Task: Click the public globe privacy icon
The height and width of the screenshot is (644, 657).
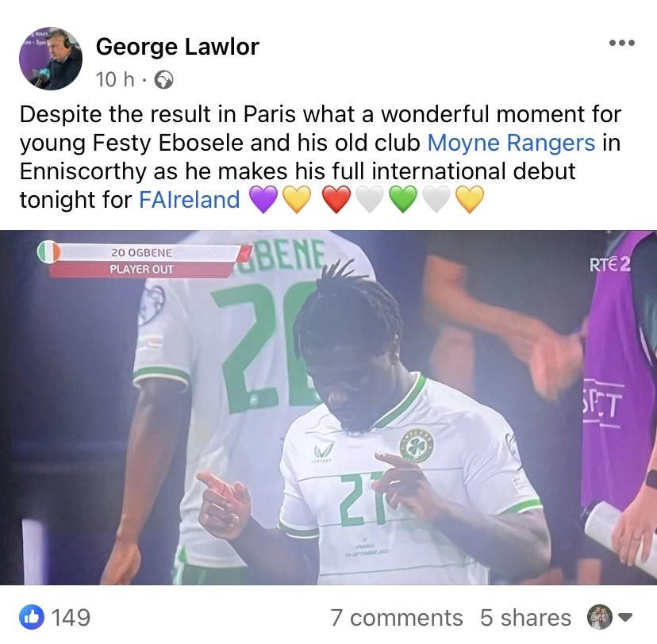Action: coord(163,80)
